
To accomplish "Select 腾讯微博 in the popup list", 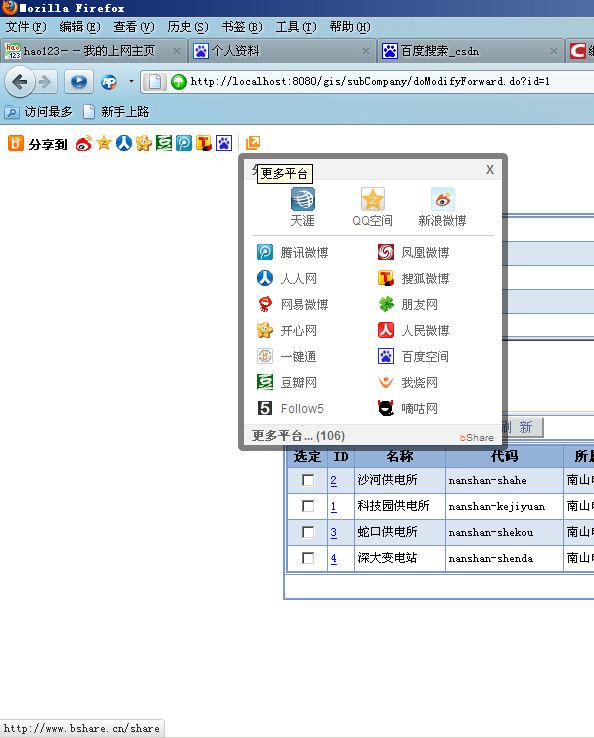I will 293,253.
